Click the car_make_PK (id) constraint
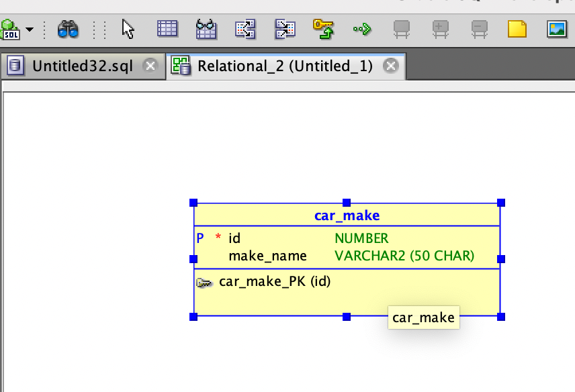 click(274, 281)
